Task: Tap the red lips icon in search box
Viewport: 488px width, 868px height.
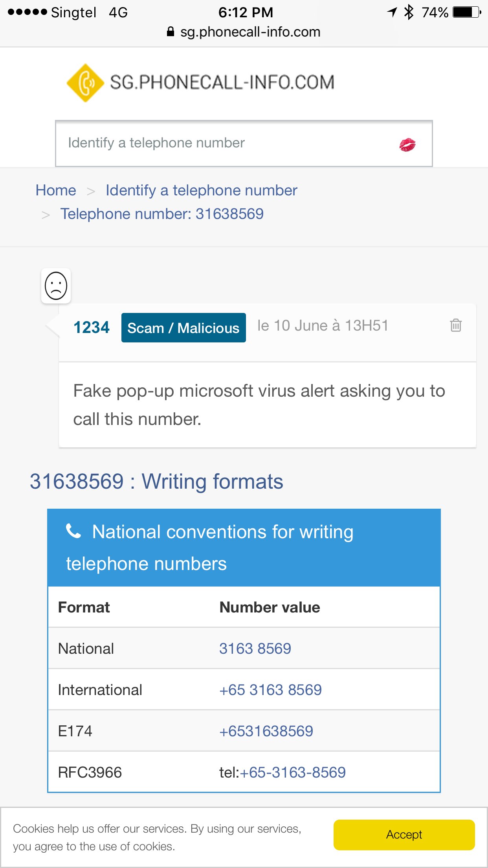Action: tap(407, 145)
